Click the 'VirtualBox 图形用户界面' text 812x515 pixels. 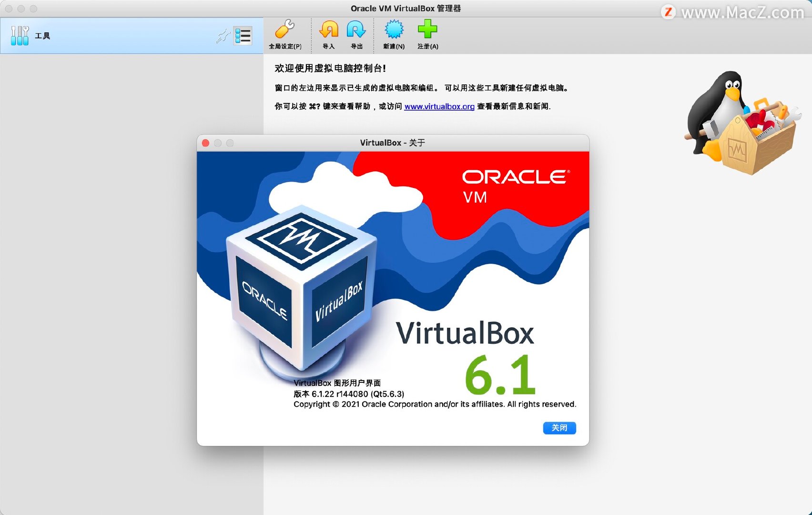[x=337, y=383]
